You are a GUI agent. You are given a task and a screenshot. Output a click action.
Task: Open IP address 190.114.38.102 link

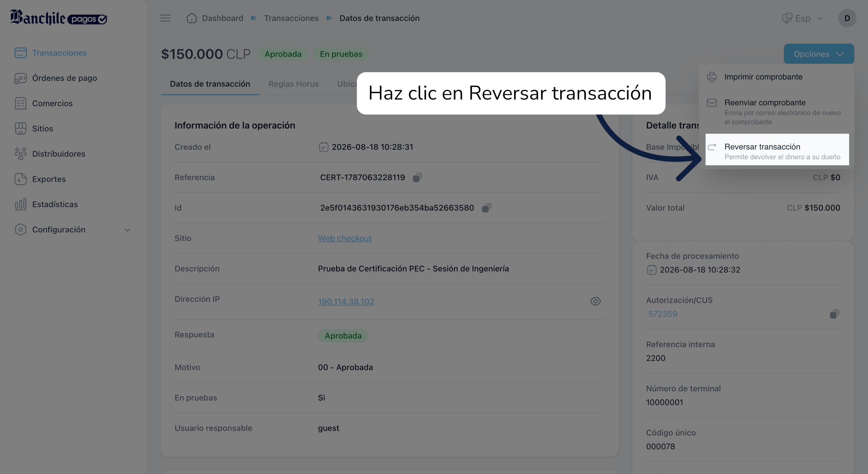point(346,302)
